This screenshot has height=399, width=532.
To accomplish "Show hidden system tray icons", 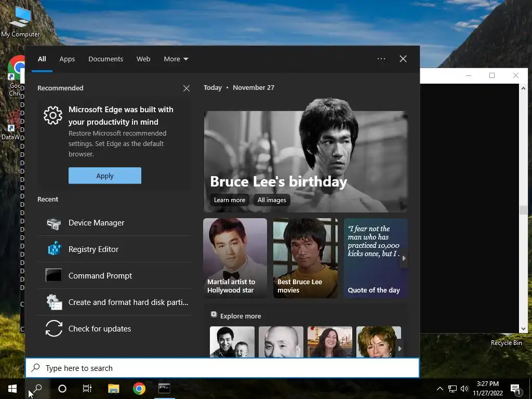I will click(x=440, y=389).
